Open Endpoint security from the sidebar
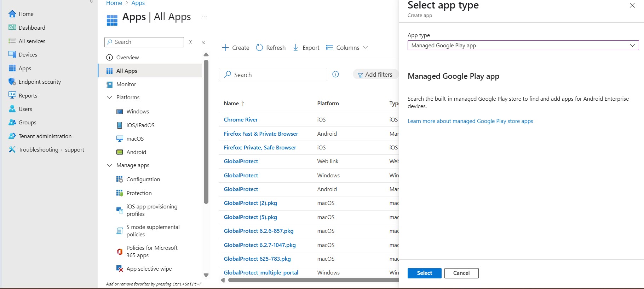Screen dimensions: 644x289 tap(40, 82)
